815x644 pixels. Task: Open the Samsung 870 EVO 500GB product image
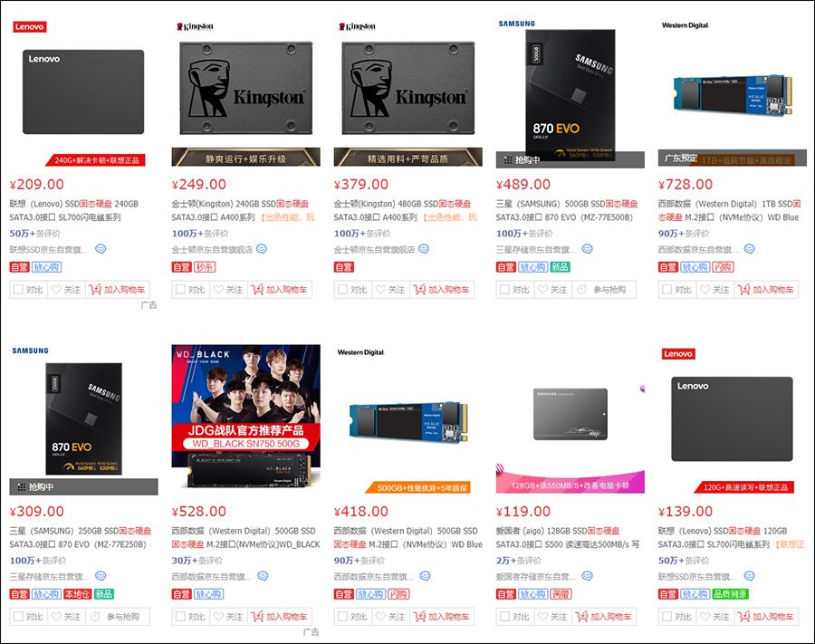tap(570, 92)
